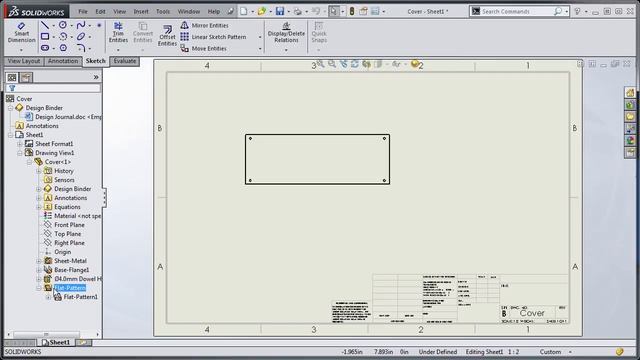
Task: Click Zoom to Fit in view toolbar
Action: (320, 64)
